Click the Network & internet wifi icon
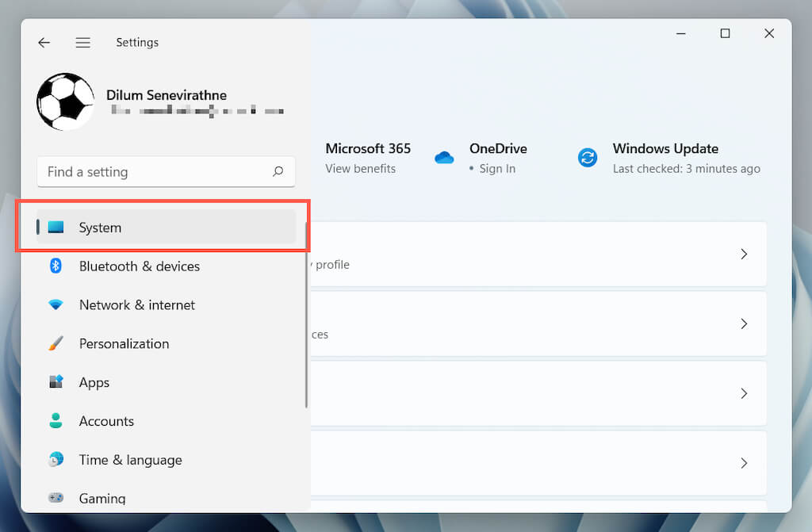This screenshot has width=812, height=532. (x=56, y=305)
